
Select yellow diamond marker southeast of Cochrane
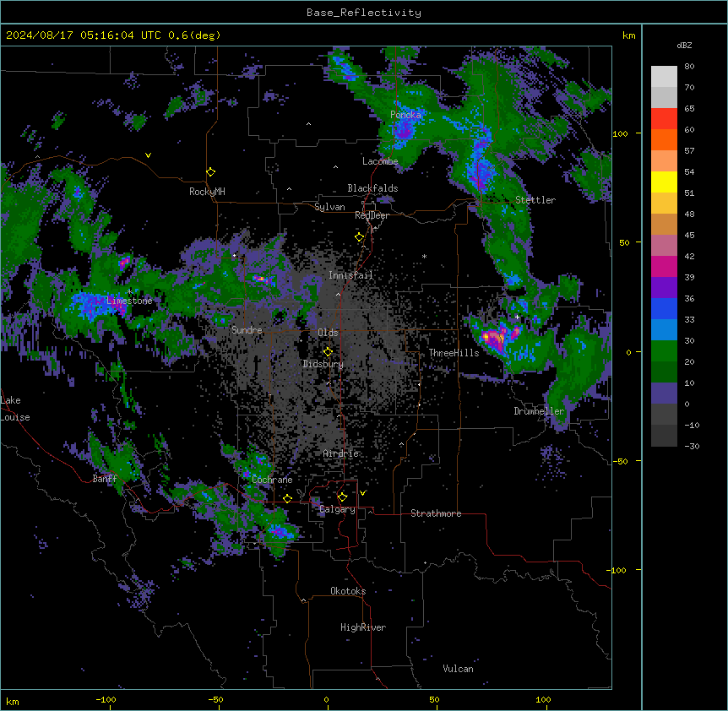coord(287,498)
